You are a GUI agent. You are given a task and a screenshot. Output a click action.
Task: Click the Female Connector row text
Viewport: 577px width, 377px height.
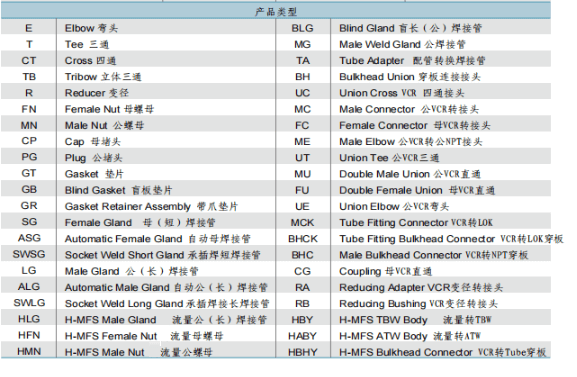click(415, 126)
